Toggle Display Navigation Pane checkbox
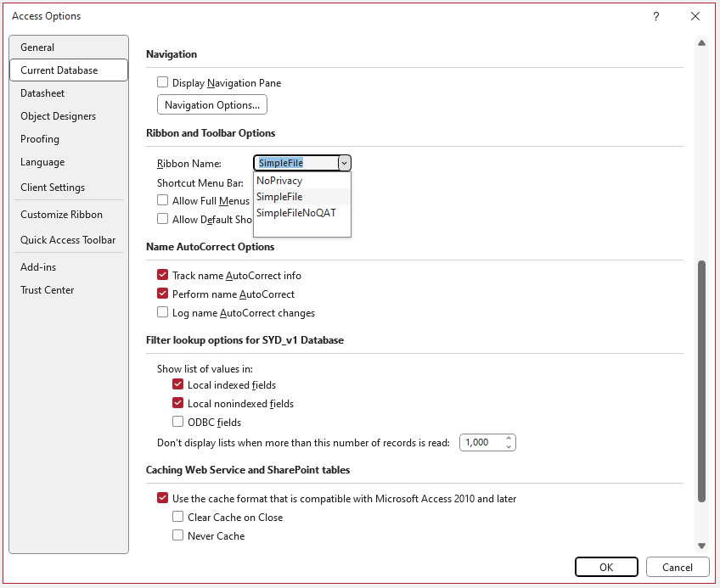The width and height of the screenshot is (720, 588). [162, 82]
